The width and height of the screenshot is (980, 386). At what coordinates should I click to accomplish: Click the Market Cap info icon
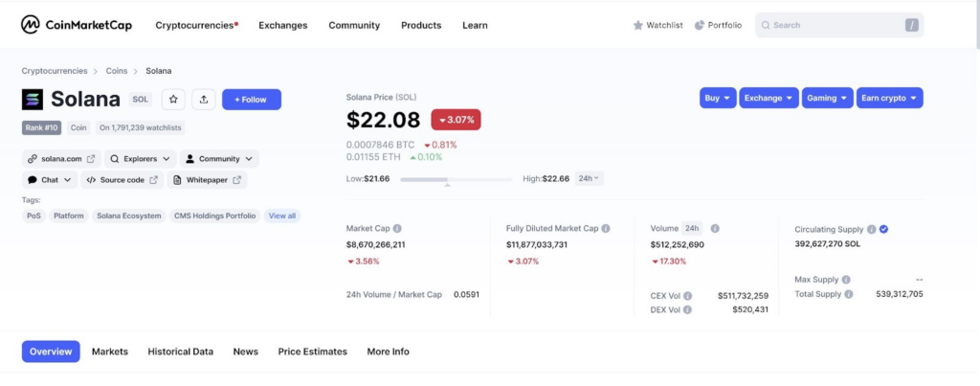397,228
